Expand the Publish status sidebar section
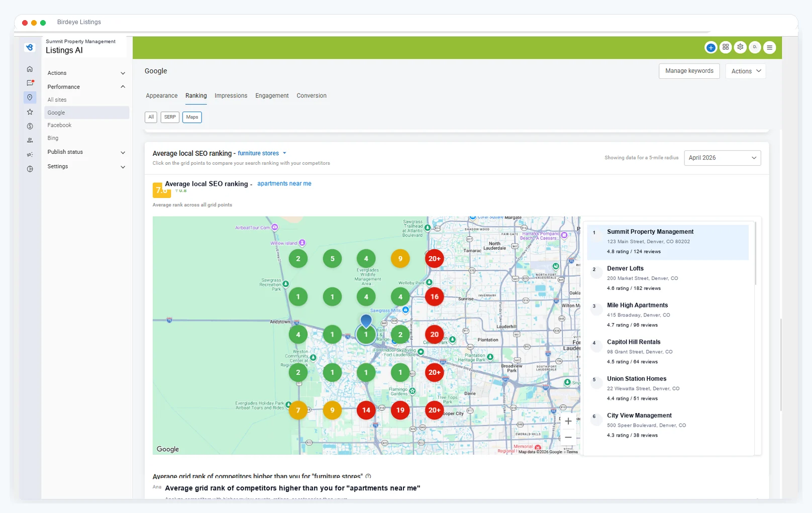Screen dimensions: 812x513 click(x=86, y=152)
